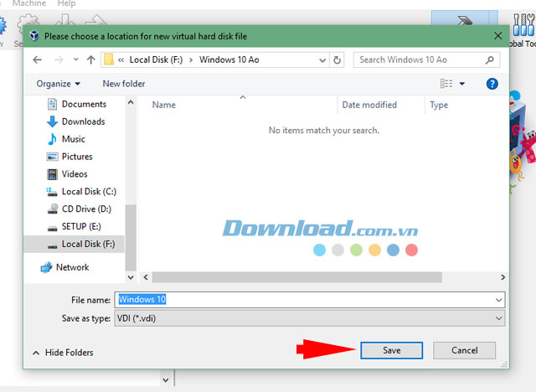Close the virtual hard disk dialog
536x392 pixels.
[x=498, y=36]
